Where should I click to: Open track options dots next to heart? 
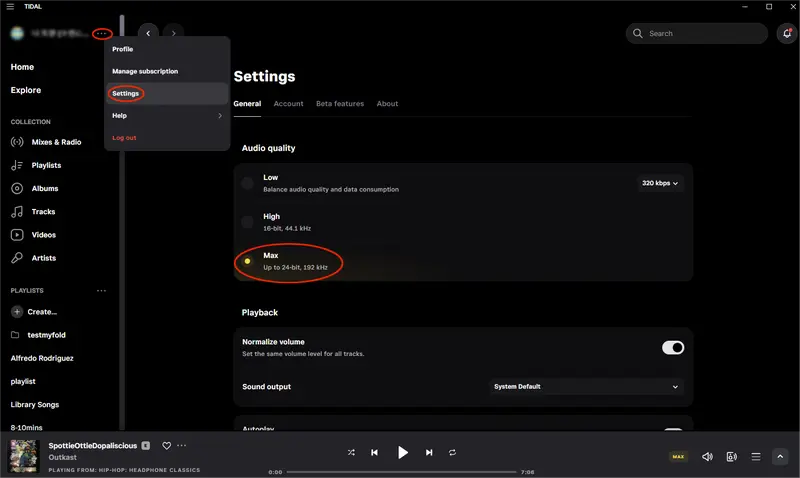click(182, 446)
